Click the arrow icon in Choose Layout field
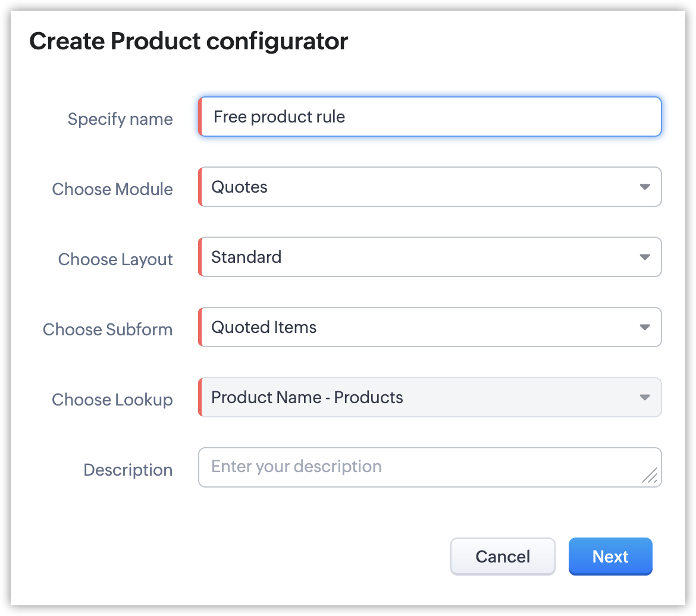The width and height of the screenshot is (696, 616). 644,257
